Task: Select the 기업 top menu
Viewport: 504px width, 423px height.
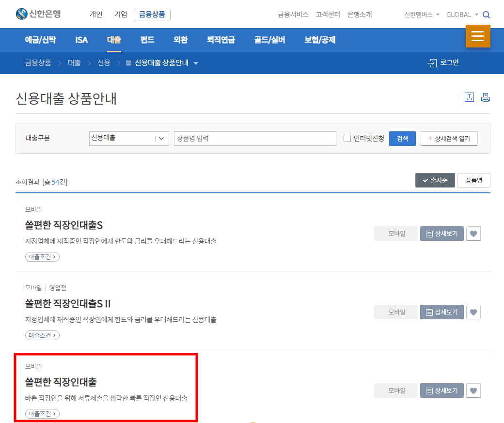Action: point(121,15)
